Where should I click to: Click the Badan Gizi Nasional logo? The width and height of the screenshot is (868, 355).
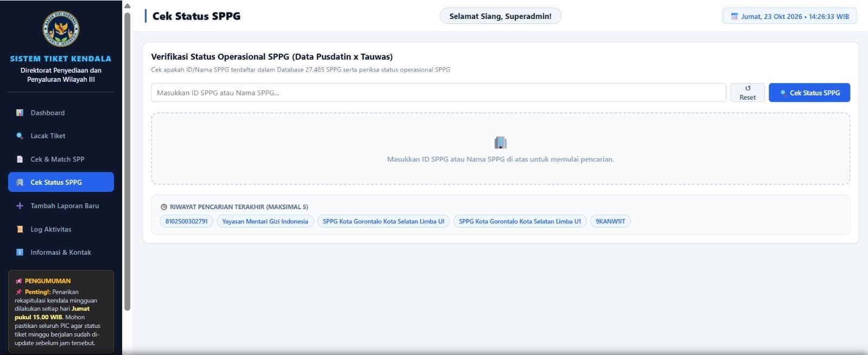[61, 29]
